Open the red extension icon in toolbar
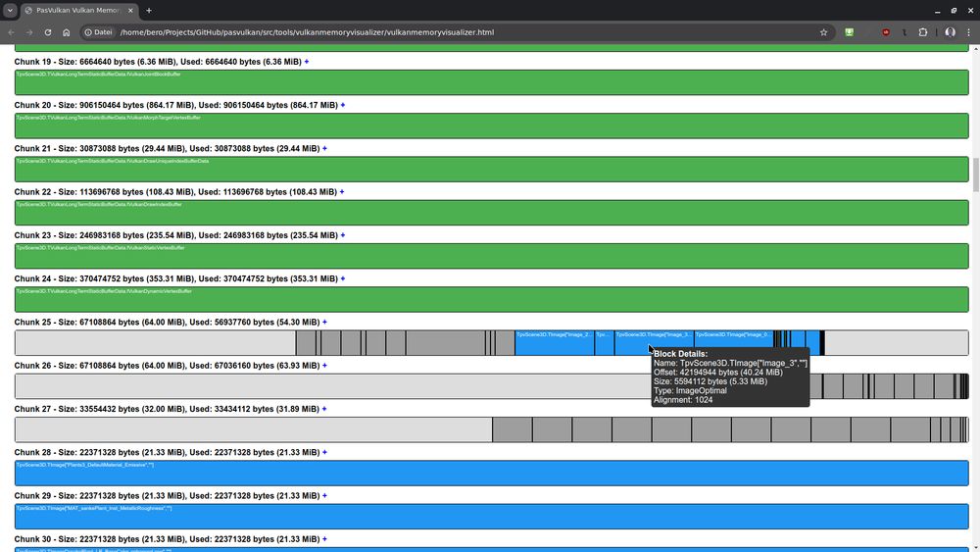 click(886, 32)
